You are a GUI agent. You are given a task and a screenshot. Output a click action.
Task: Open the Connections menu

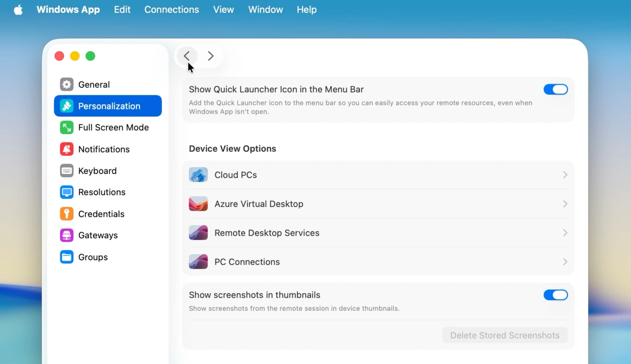[x=172, y=10]
